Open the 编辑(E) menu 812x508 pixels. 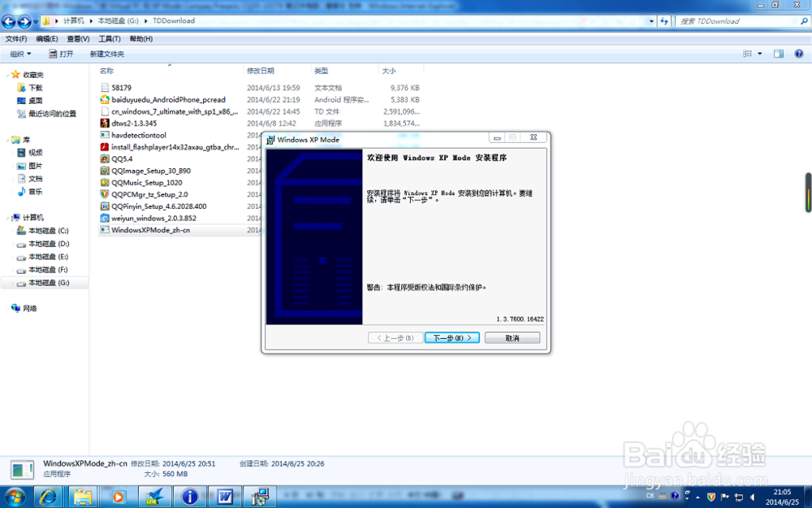pyautogui.click(x=46, y=39)
